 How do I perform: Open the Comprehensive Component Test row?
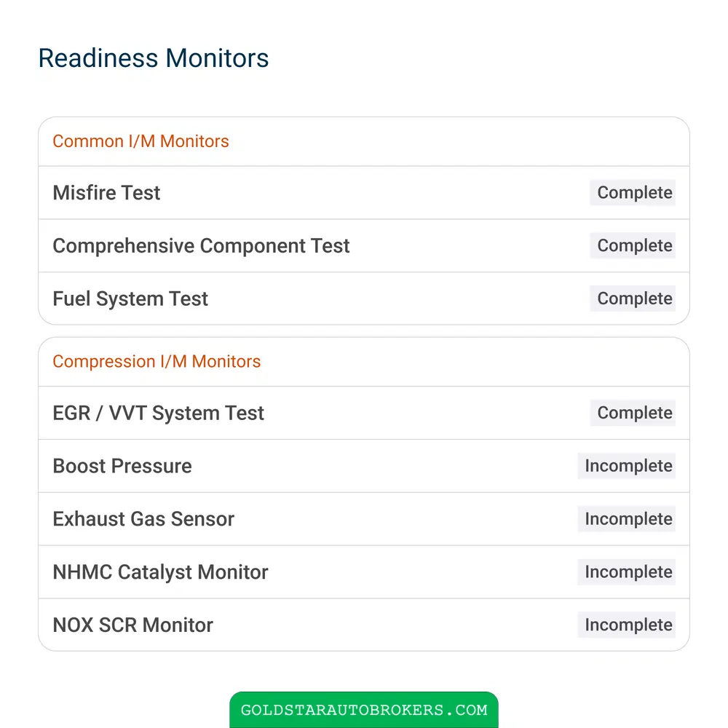click(364, 245)
